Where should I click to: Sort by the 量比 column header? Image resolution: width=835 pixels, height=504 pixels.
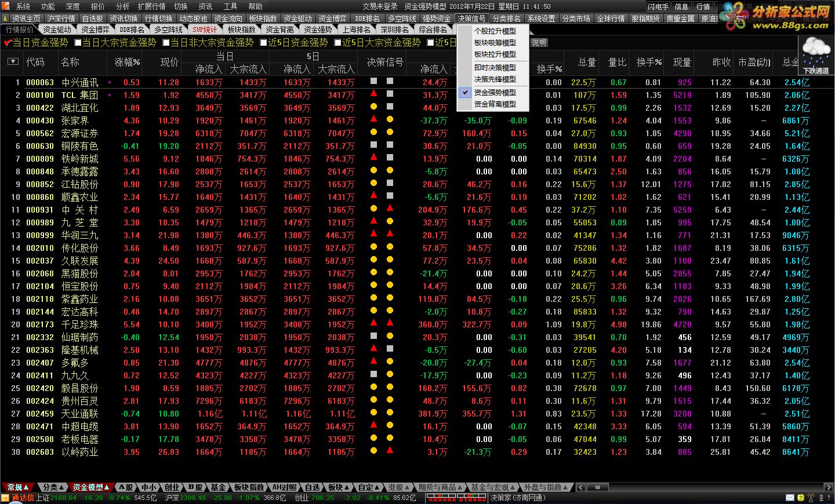coord(617,62)
